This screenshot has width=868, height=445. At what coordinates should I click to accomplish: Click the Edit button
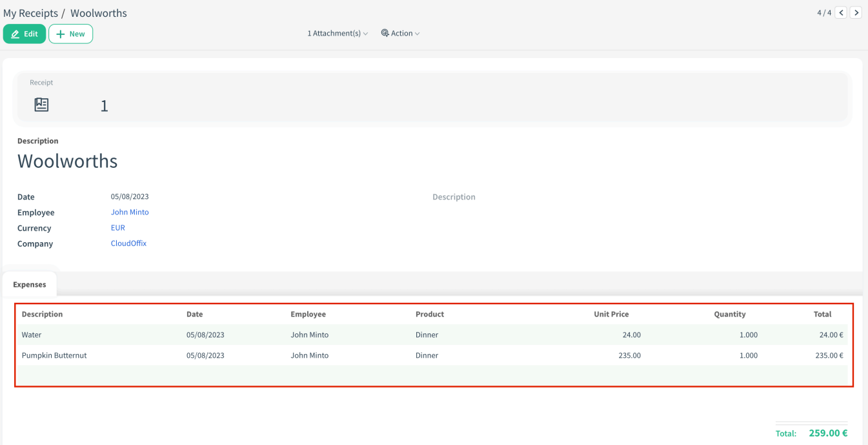pos(25,34)
